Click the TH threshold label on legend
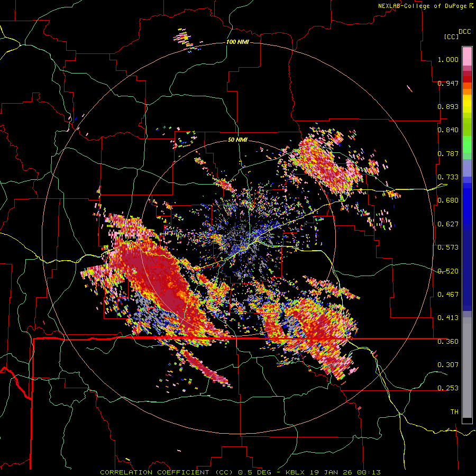This screenshot has height=476, width=476. [x=454, y=412]
